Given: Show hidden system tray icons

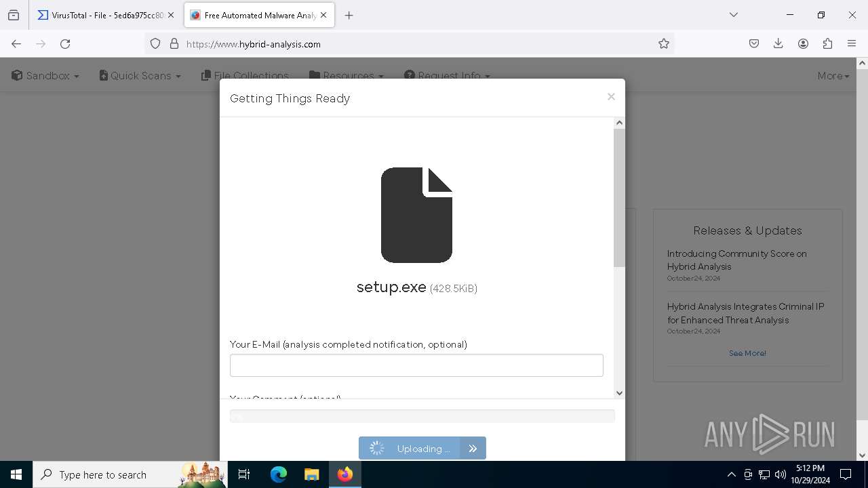Looking at the screenshot, I should click(731, 474).
